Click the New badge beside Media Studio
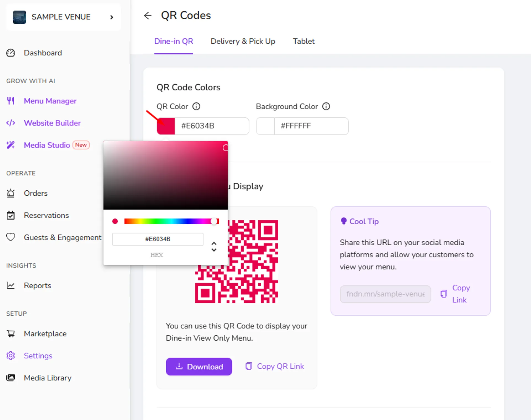This screenshot has width=531, height=420. [81, 145]
